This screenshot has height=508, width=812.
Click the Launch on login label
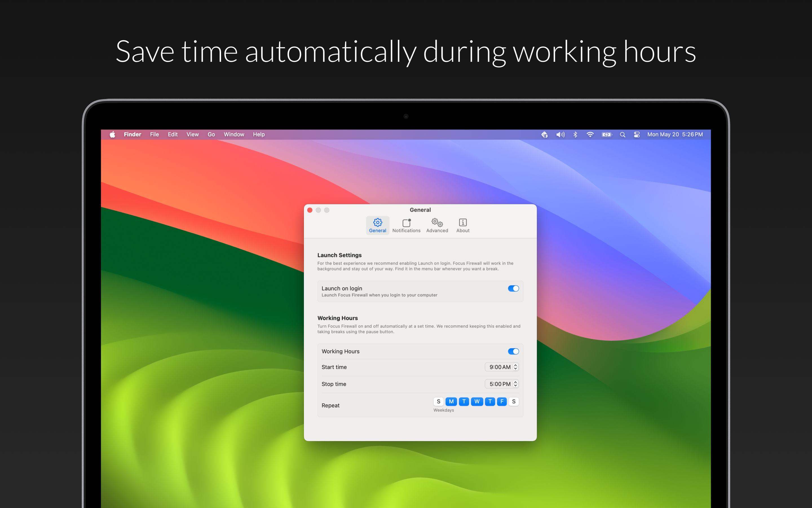[342, 288]
